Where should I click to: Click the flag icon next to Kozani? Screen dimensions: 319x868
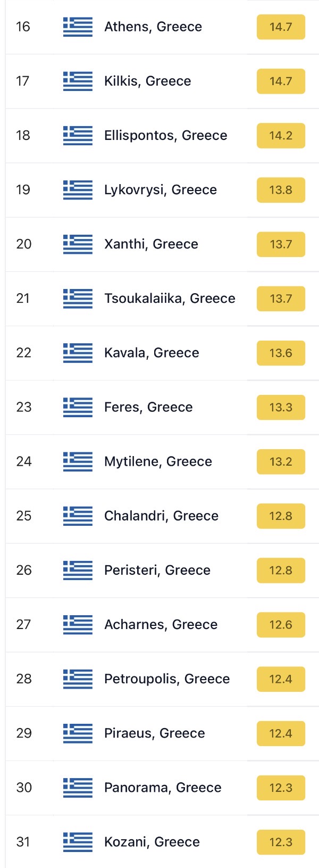[78, 841]
